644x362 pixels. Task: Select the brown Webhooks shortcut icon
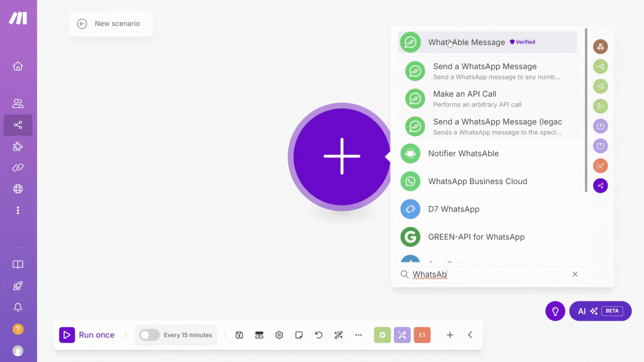600,47
